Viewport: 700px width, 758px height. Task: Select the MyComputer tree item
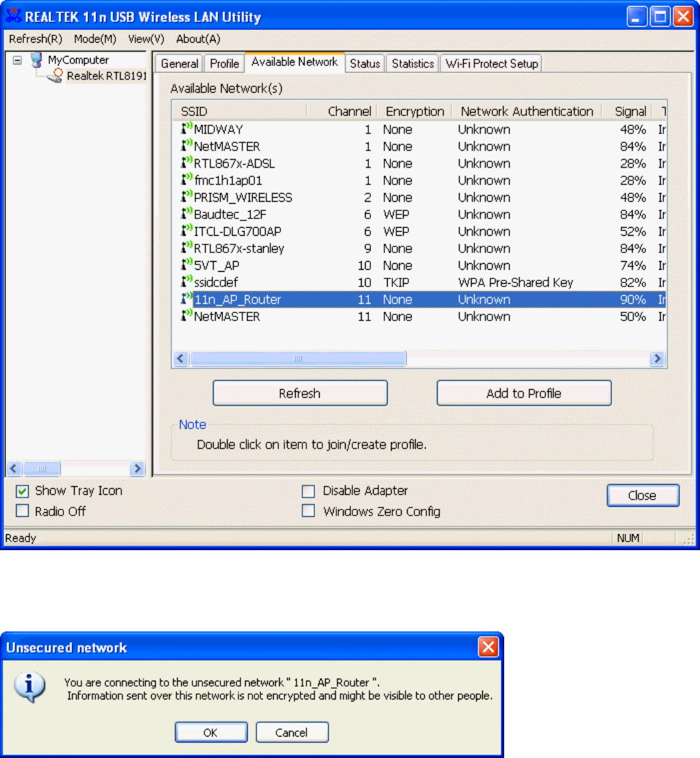click(x=79, y=60)
